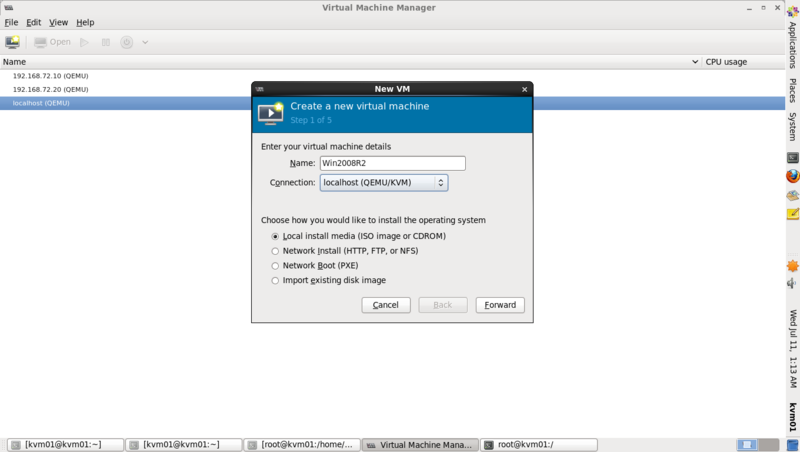Click the Back button in New VM
This screenshot has height=452, width=800.
tap(443, 305)
